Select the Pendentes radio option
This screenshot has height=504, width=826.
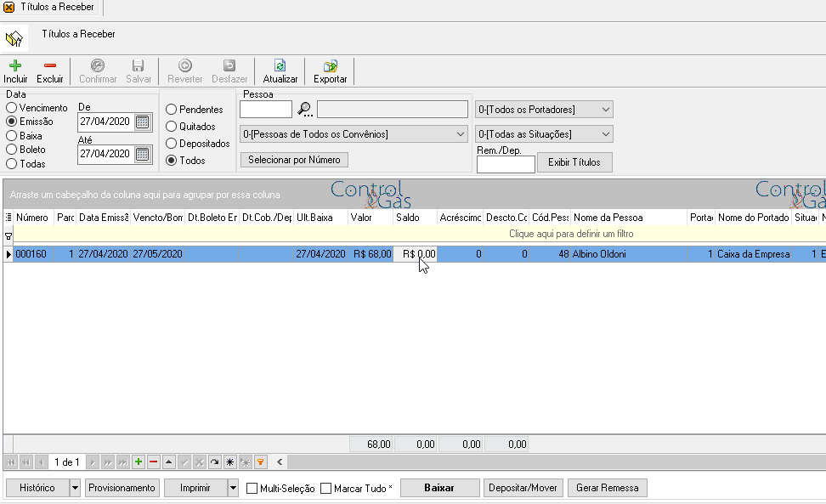click(x=171, y=110)
